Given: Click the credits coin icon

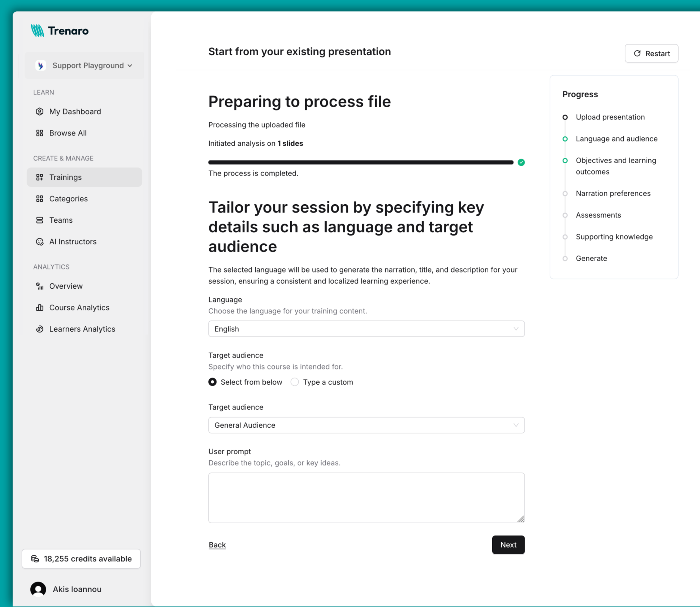Looking at the screenshot, I should 35,559.
